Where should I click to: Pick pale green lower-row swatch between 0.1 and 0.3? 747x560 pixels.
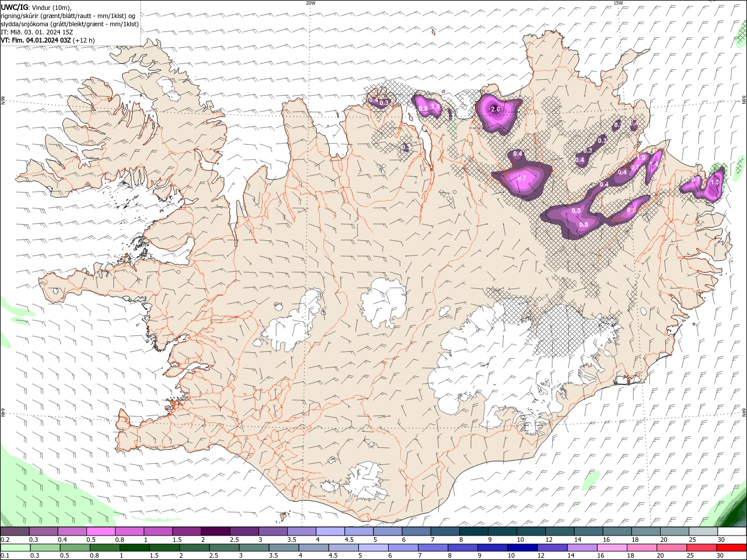[15, 548]
